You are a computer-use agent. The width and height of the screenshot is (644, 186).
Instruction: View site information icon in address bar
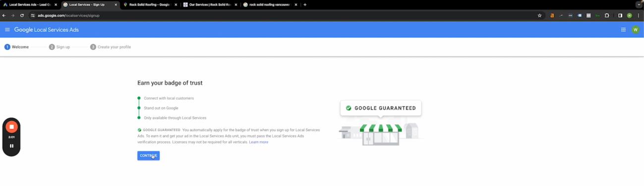click(x=33, y=15)
